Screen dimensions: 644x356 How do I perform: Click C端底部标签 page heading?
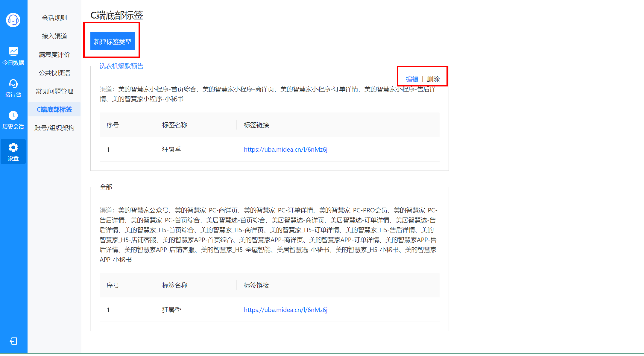tap(117, 15)
